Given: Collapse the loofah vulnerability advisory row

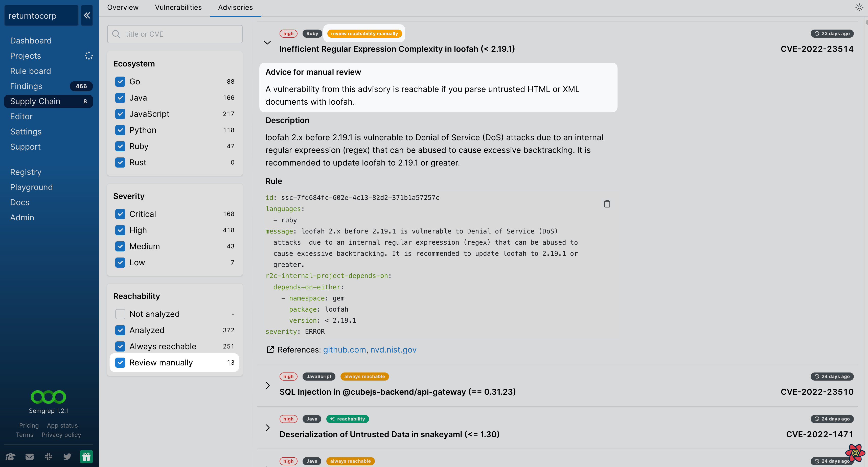Looking at the screenshot, I should pos(267,41).
